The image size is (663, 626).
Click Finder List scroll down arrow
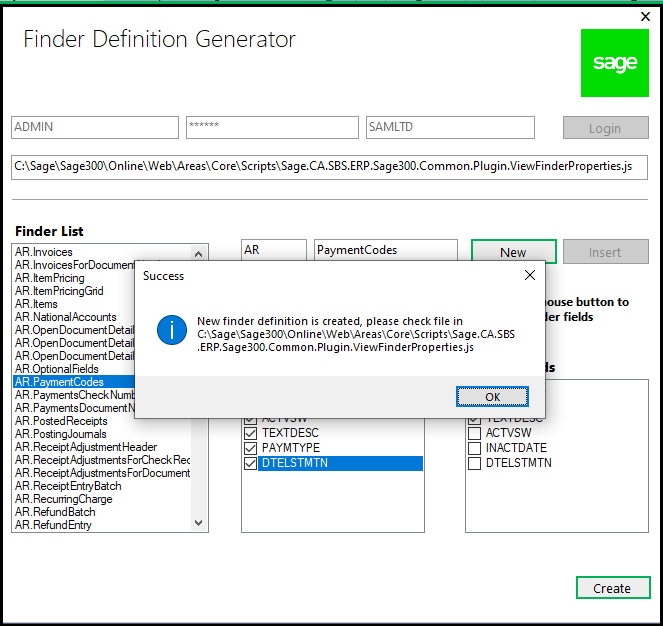pyautogui.click(x=198, y=522)
